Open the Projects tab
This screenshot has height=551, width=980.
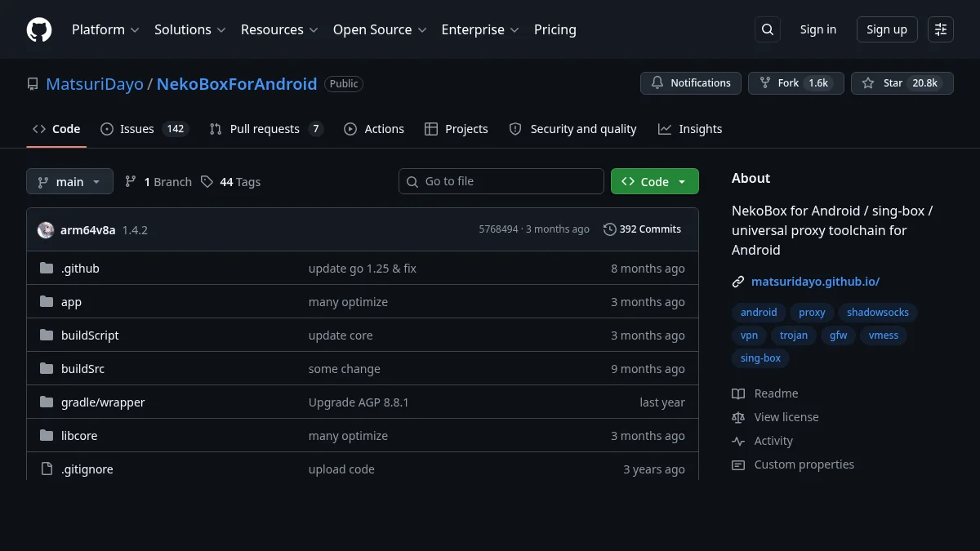457,129
